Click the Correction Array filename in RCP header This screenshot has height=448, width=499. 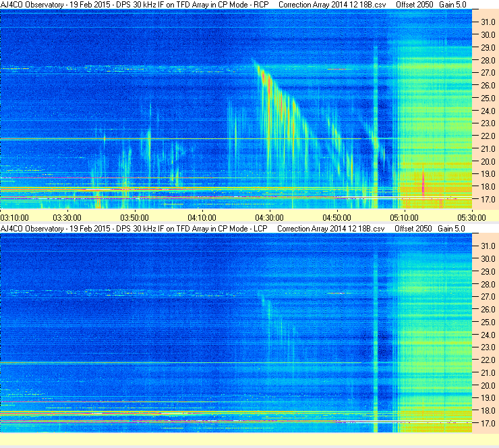click(332, 5)
